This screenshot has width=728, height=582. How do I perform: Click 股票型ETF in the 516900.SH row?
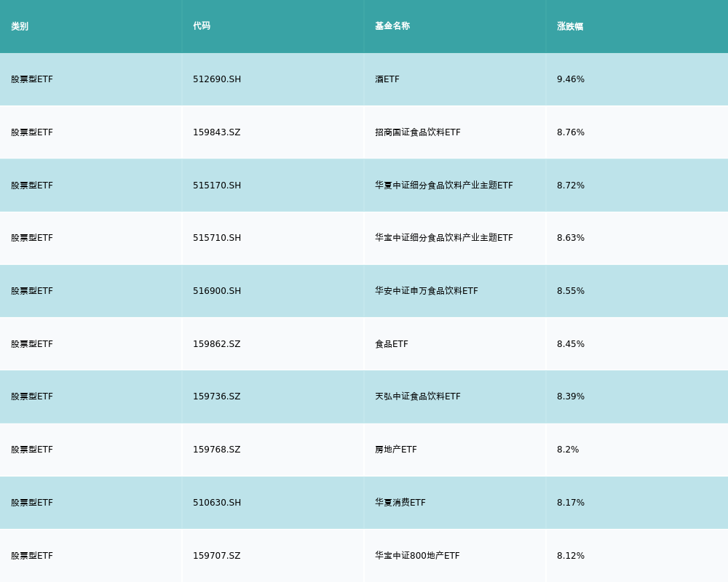tap(32, 291)
